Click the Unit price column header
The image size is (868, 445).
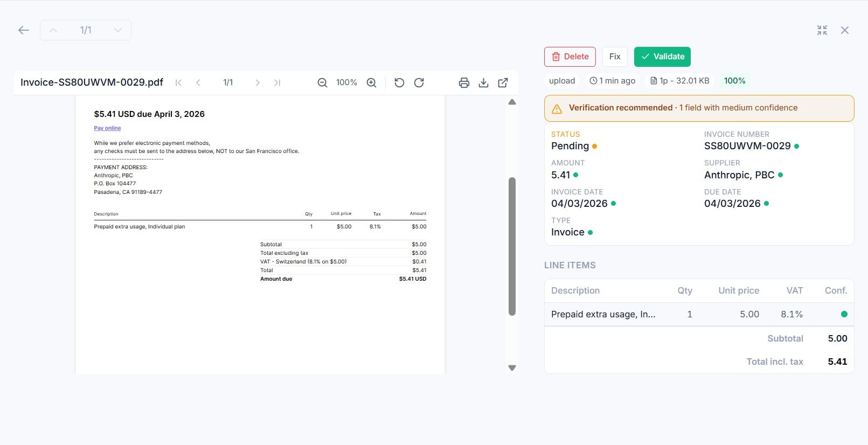coord(739,290)
